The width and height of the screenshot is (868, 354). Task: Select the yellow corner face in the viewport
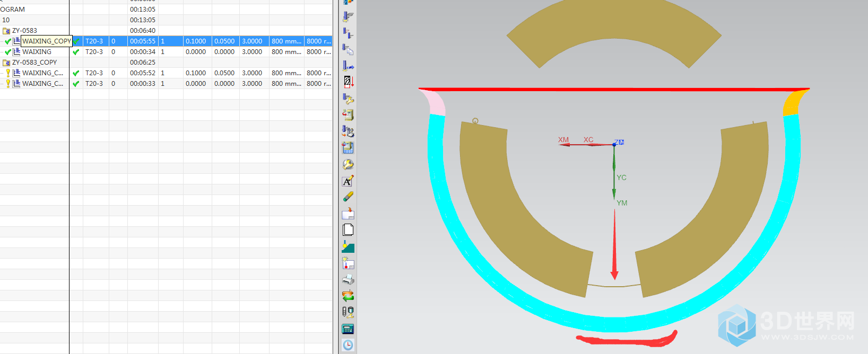(x=794, y=103)
